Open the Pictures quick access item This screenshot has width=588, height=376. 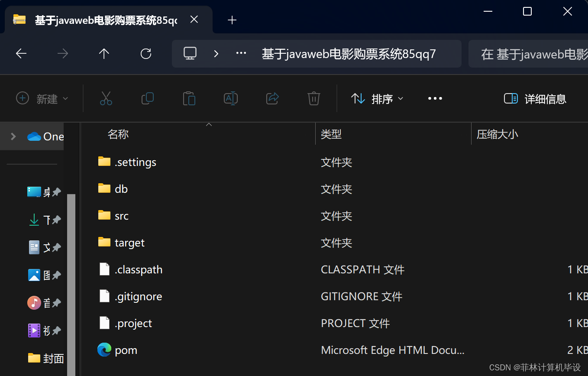pos(39,275)
